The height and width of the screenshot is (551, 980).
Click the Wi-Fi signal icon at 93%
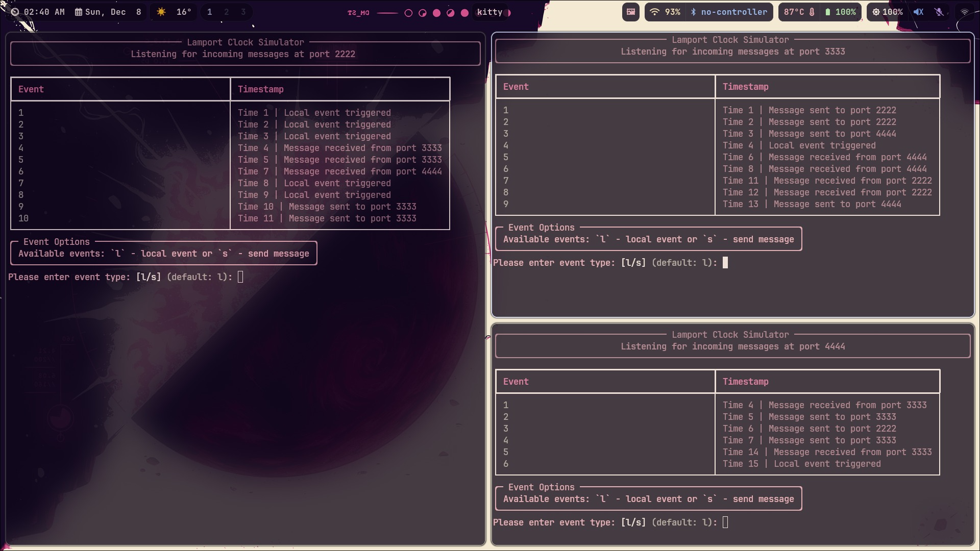tap(654, 12)
